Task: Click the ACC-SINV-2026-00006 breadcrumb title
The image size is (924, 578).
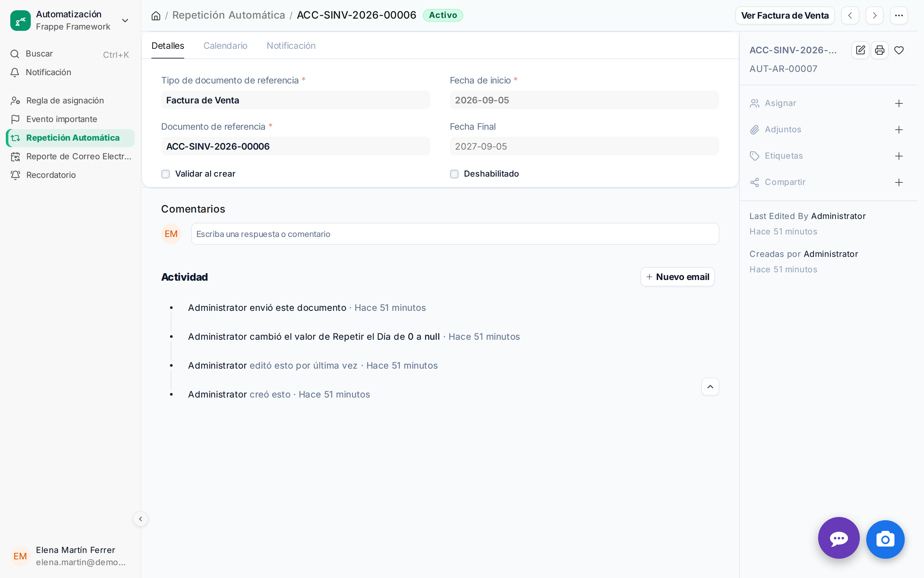Action: point(357,15)
